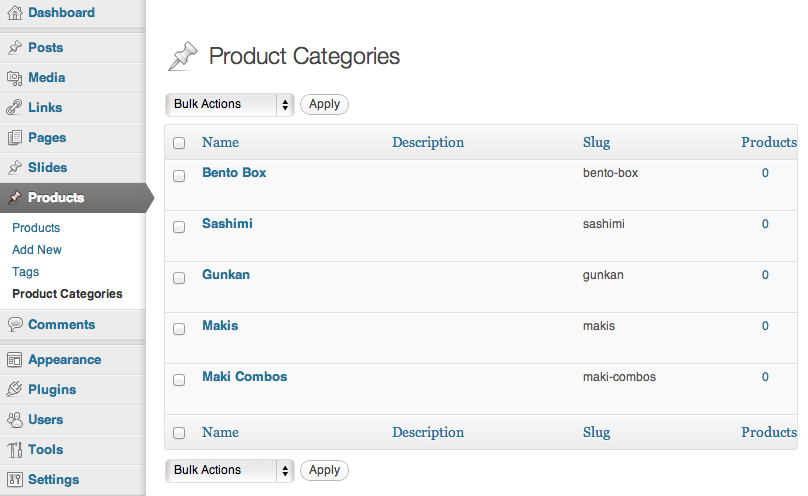The height and width of the screenshot is (496, 808).
Task: Check the Sashimi row checkbox
Action: point(179,227)
